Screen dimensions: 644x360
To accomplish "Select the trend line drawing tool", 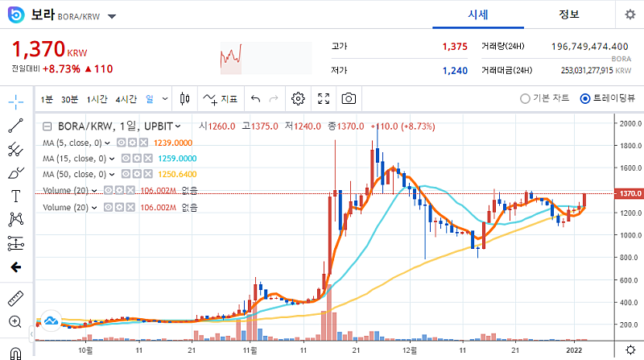I will 15,126.
